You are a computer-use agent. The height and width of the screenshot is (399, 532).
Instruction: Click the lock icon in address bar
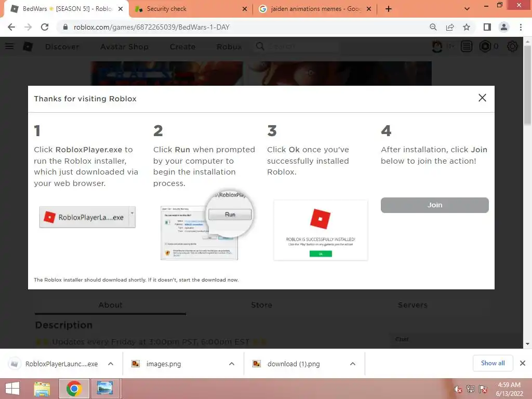click(x=65, y=27)
